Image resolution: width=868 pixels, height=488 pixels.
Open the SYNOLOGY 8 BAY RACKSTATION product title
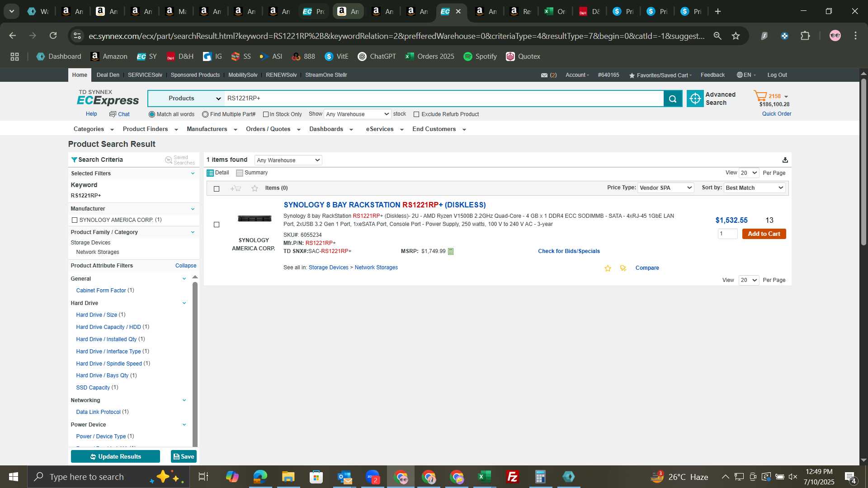tap(385, 205)
